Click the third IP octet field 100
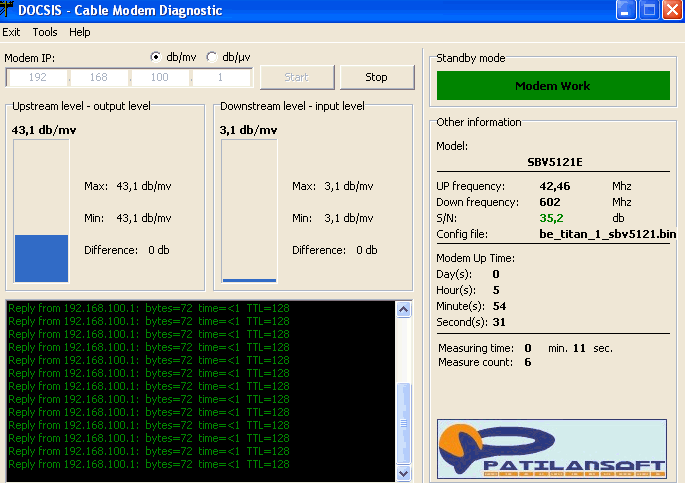 (159, 77)
